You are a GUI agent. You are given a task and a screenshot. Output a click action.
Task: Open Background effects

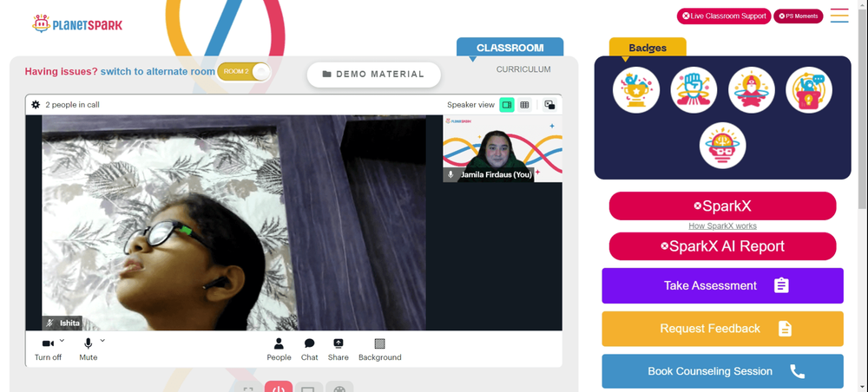(380, 350)
